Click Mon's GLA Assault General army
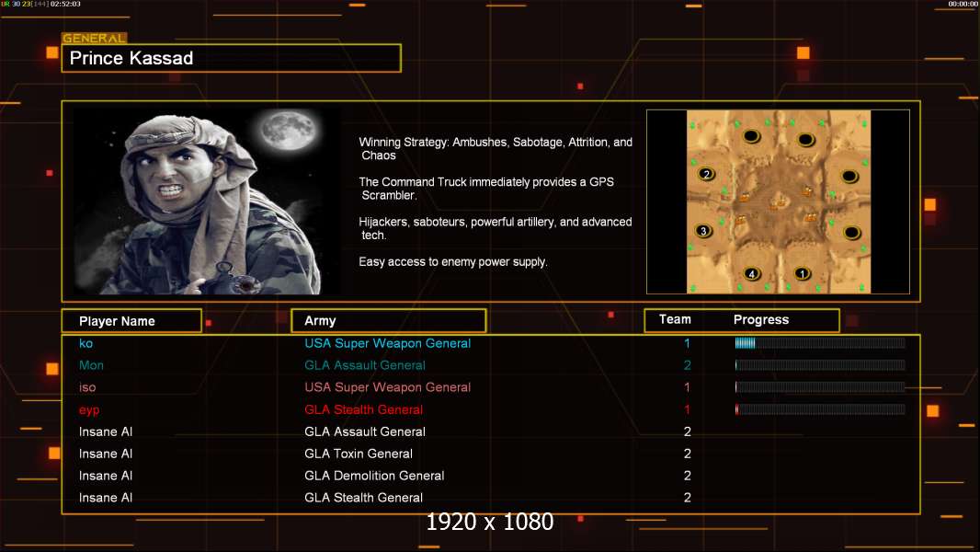The height and width of the screenshot is (552, 980). [x=365, y=365]
